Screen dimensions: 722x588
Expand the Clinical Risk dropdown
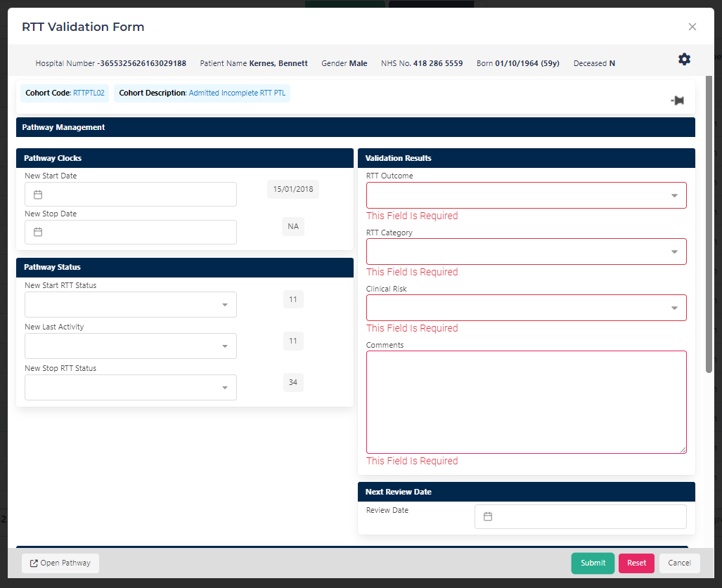[673, 308]
